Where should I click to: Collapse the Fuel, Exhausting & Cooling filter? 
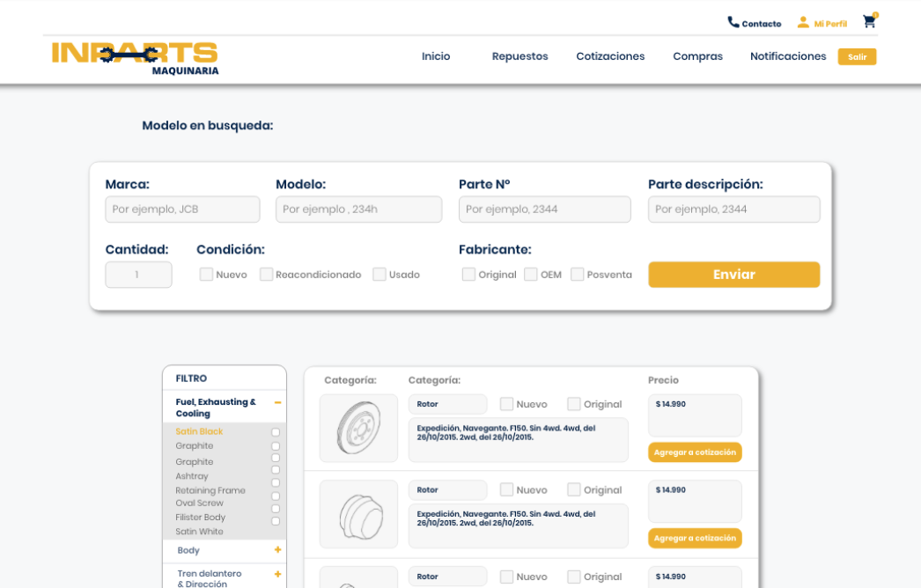pos(277,402)
